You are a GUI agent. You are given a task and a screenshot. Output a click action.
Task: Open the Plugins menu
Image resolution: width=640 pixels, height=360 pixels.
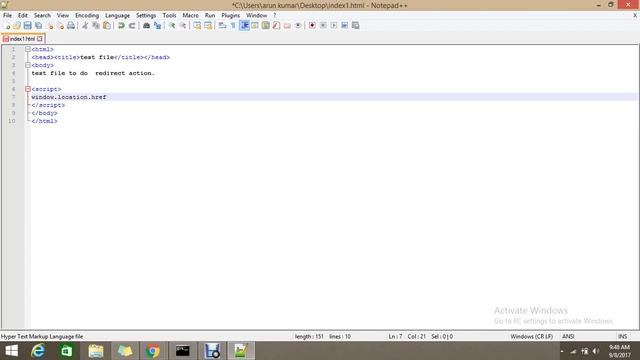pyautogui.click(x=231, y=16)
